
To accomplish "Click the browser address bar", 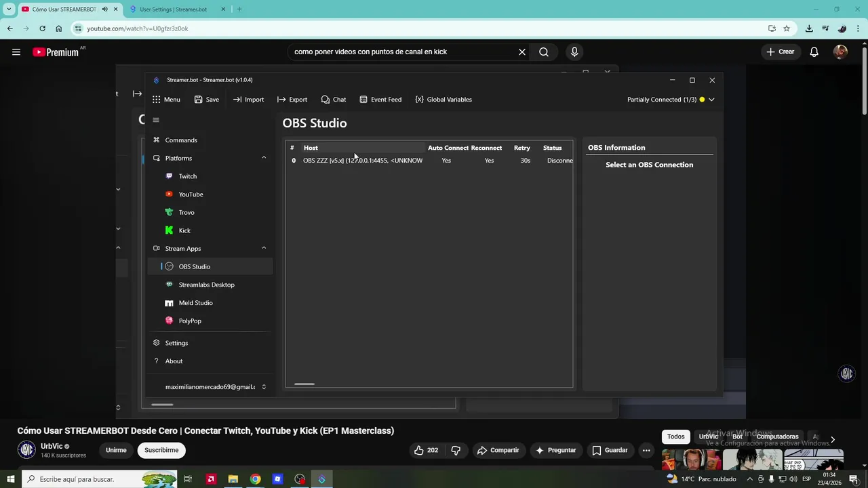I will pos(420,28).
